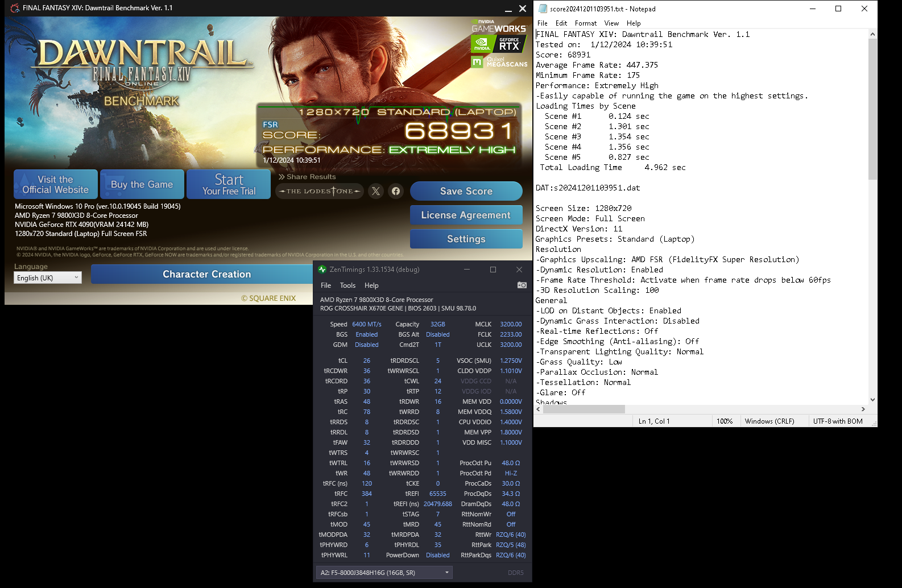Click GDM value Disabled in ZenTimings
Viewport: 902px width, 588px height.
coord(367,345)
